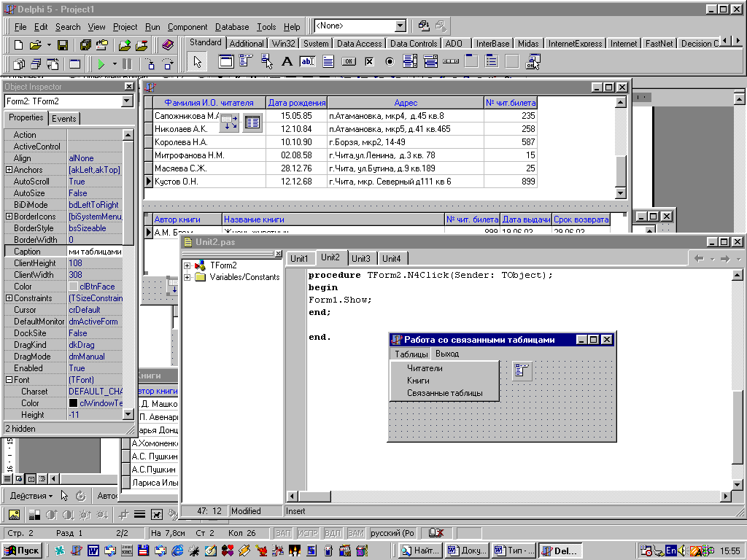This screenshot has height=560, width=747.
Task: Click the Open Project icon
Action: [102, 44]
